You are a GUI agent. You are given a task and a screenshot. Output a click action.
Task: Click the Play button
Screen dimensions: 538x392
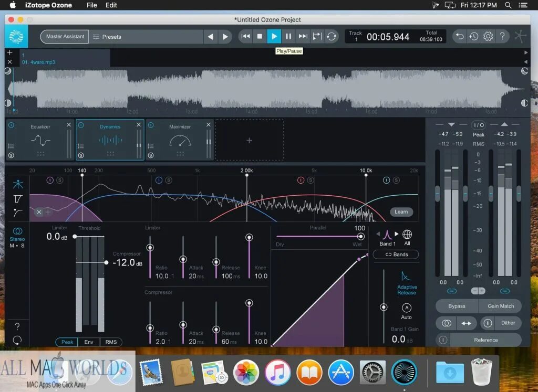click(274, 36)
